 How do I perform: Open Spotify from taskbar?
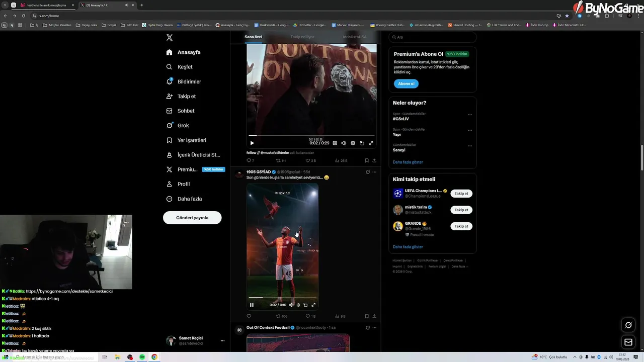[142, 357]
